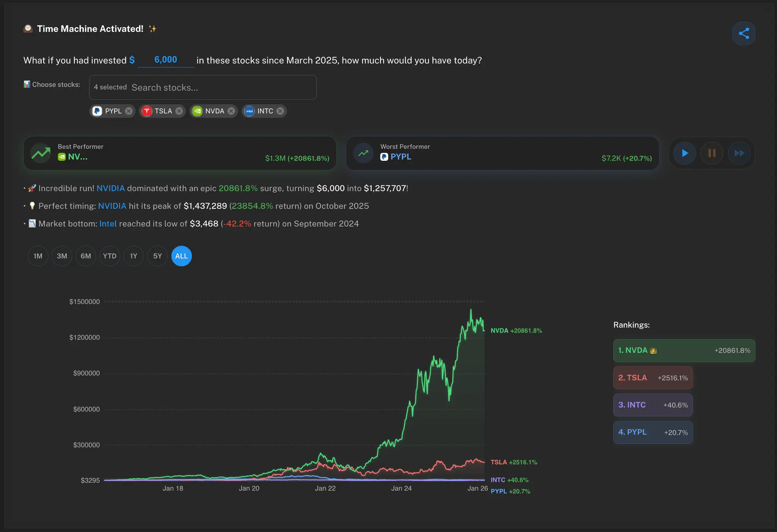Click the downtrend chart emoji in Market bottom line
Screen dimensions: 777x532
click(x=32, y=224)
